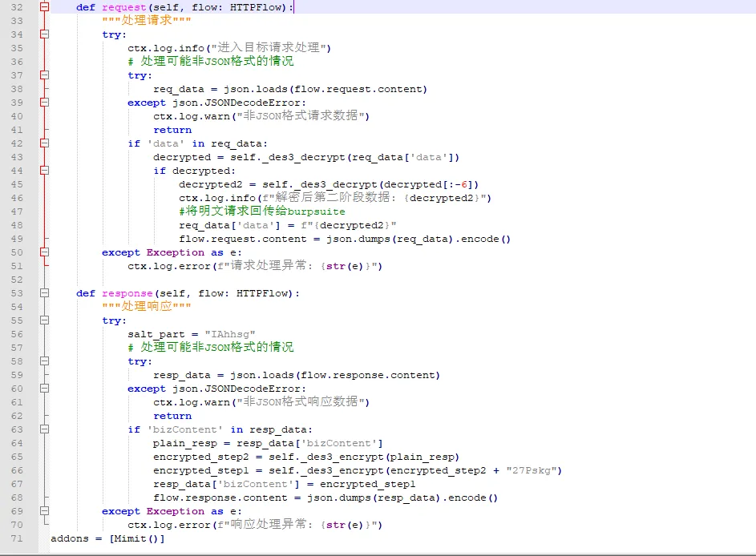Collapse the except Exception fold at line 50
Screen dimensions: 756x556
coord(44,252)
